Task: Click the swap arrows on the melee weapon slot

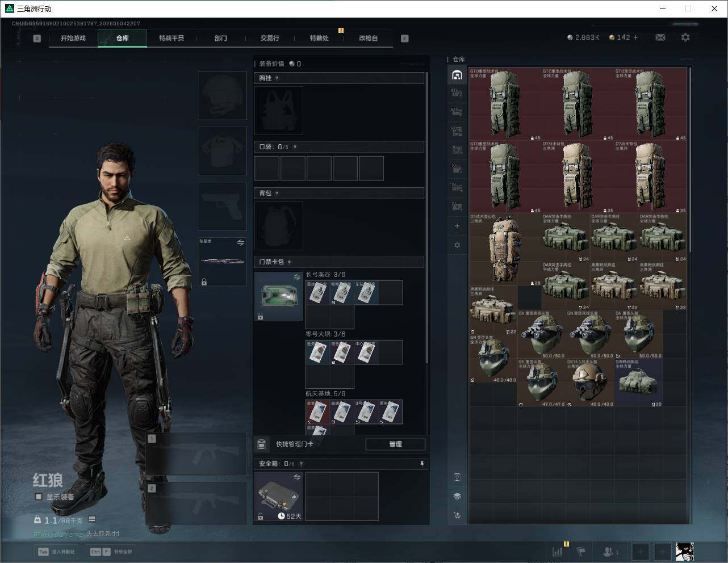Action: (x=240, y=243)
